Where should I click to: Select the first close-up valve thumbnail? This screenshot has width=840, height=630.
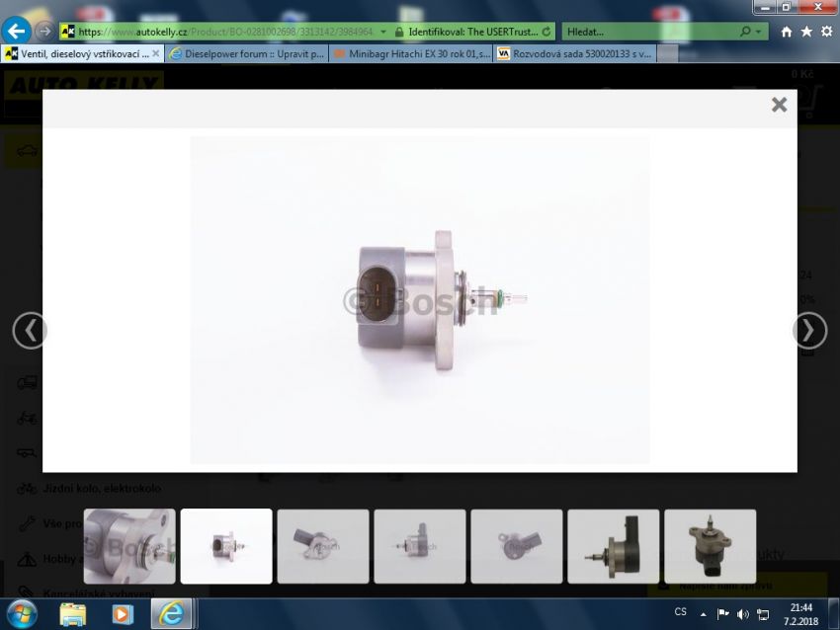[x=129, y=546]
